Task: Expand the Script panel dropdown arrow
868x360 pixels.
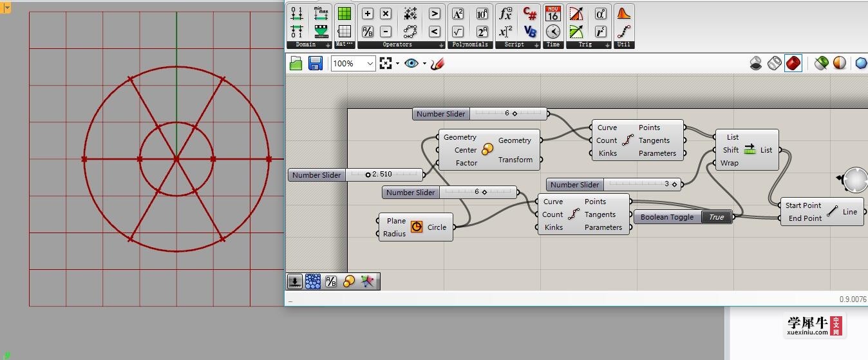Action: click(536, 45)
